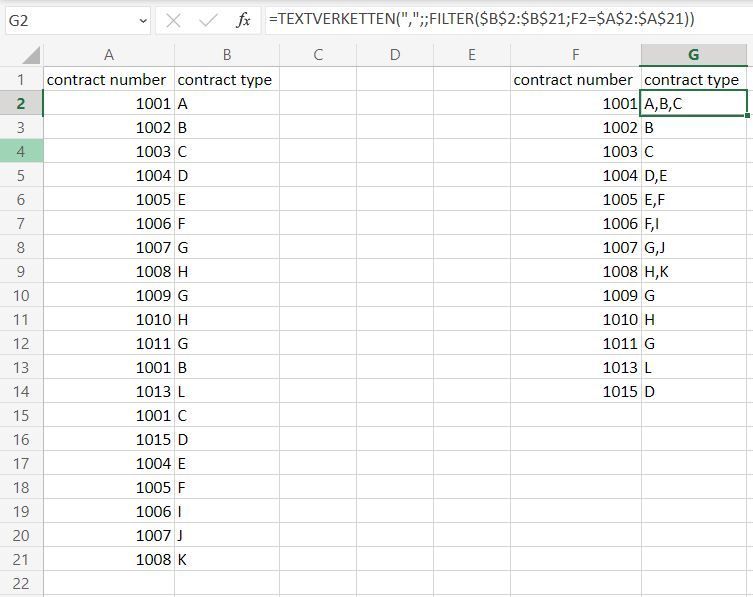Select cell A2 with value 1001

click(x=109, y=103)
